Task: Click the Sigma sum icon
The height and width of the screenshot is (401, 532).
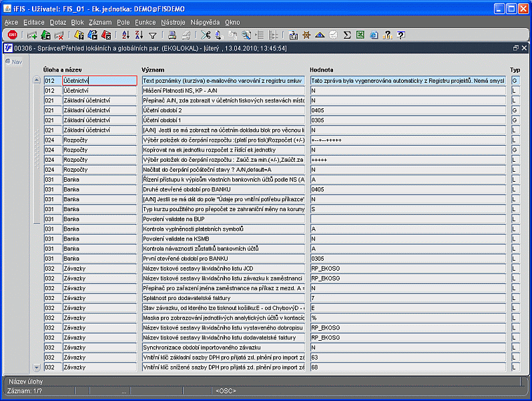Action: (346, 35)
